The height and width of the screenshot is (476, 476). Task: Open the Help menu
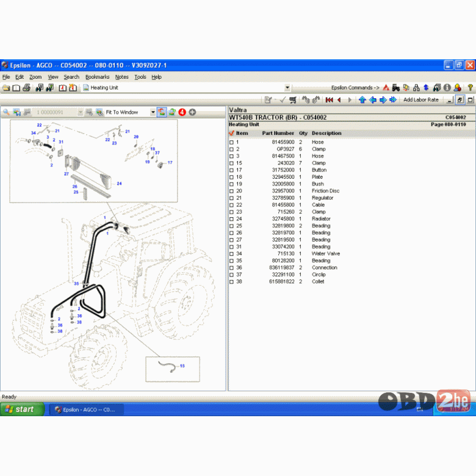click(156, 77)
